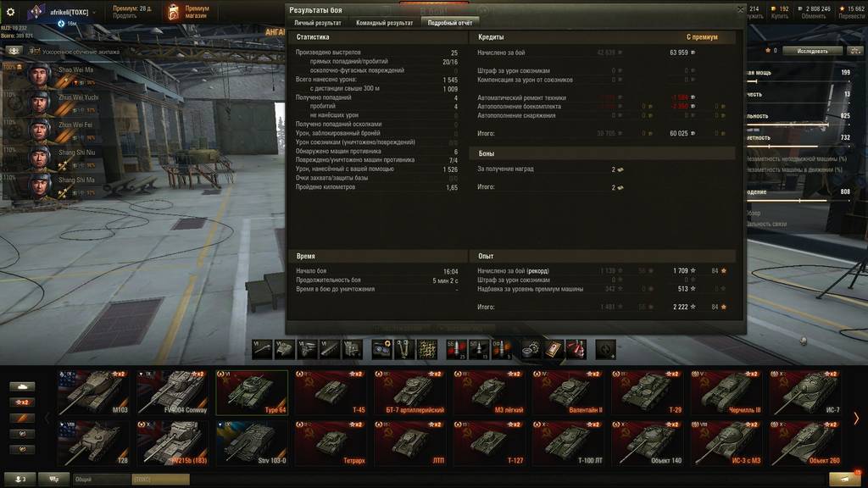The image size is (868, 488).
Task: Extend premium account via Продлить
Action: (x=124, y=16)
